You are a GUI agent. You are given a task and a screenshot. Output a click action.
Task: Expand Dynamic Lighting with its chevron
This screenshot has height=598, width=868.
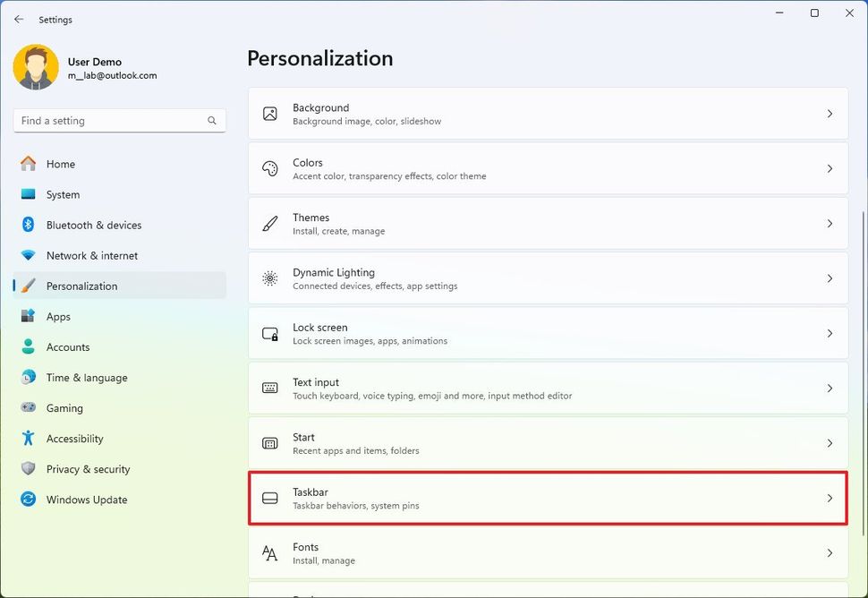click(830, 278)
